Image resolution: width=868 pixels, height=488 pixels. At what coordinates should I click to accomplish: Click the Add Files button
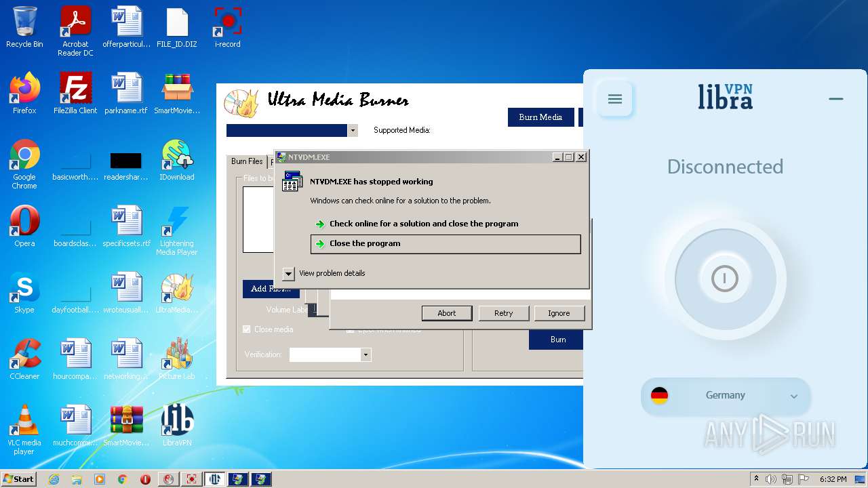click(x=271, y=289)
